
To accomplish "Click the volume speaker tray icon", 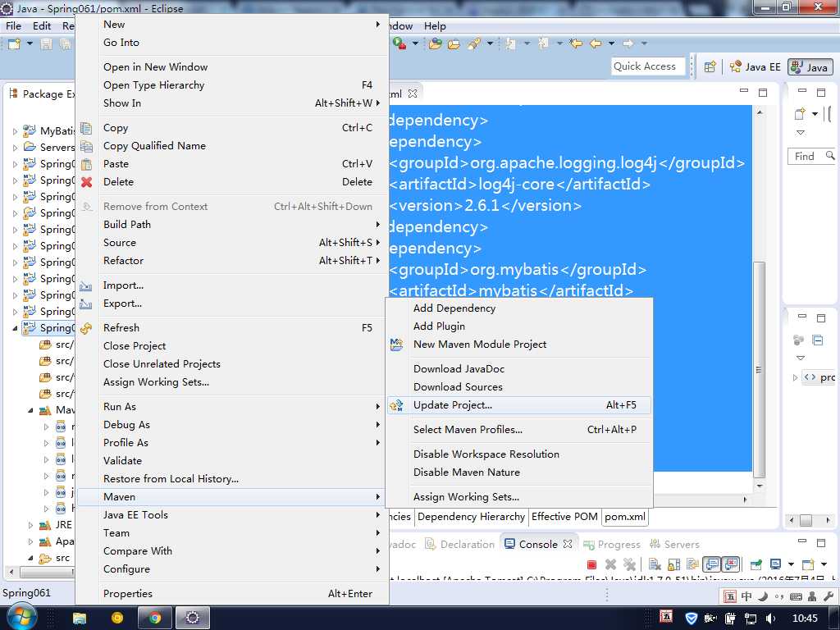I will pos(771,619).
